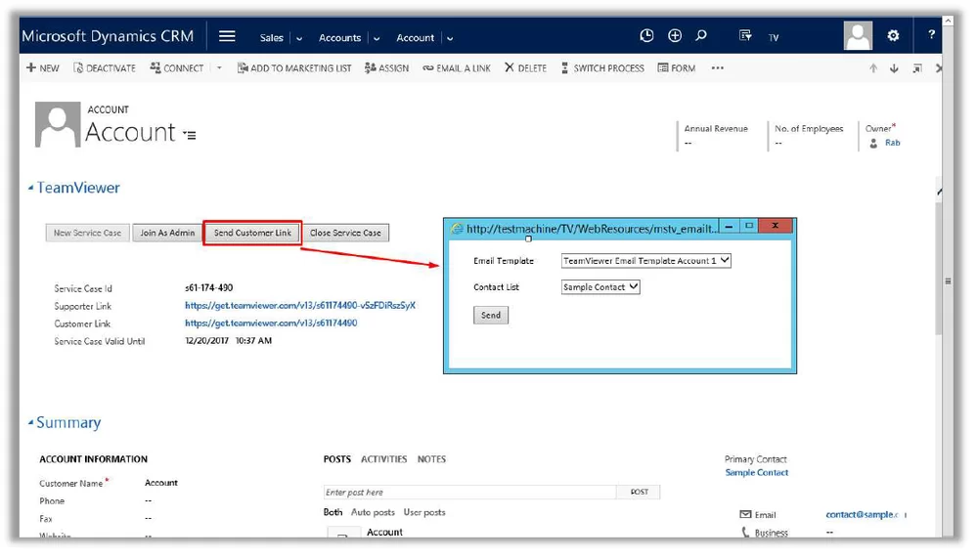Collapse the TeamViewer section
This screenshot has height=560, width=977.
[x=30, y=188]
